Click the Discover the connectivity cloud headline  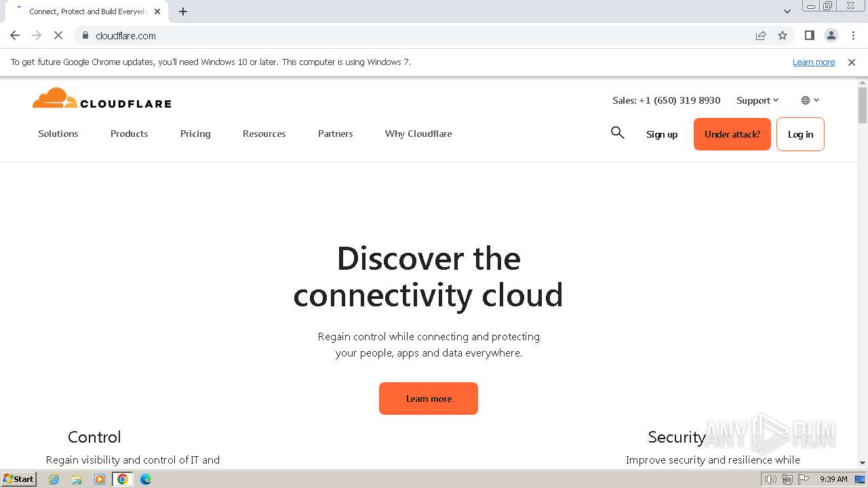[x=429, y=277]
